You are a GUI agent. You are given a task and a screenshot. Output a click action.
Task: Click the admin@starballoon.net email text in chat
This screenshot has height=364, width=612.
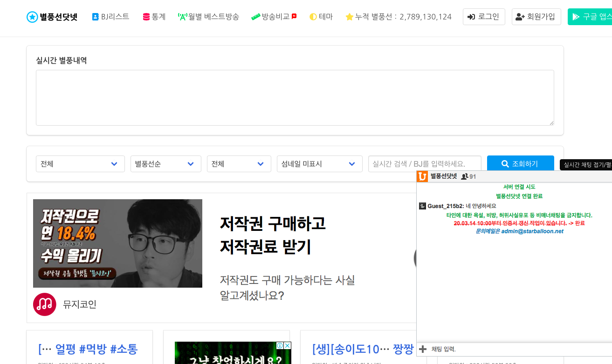(x=532, y=231)
